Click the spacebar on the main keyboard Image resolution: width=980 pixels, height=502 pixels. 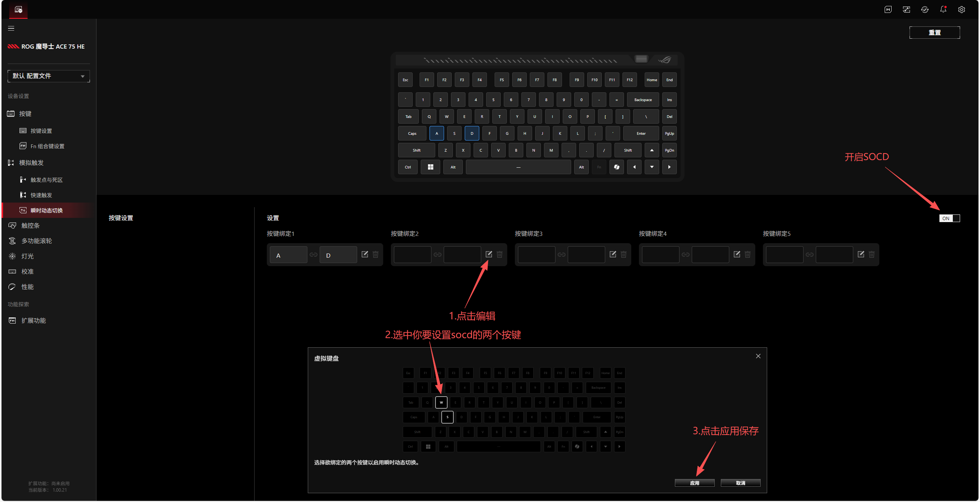[x=519, y=167]
